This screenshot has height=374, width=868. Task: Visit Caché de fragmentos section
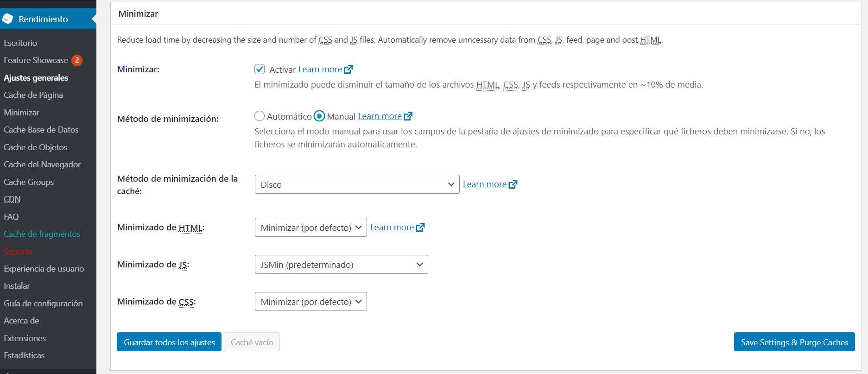pos(42,234)
